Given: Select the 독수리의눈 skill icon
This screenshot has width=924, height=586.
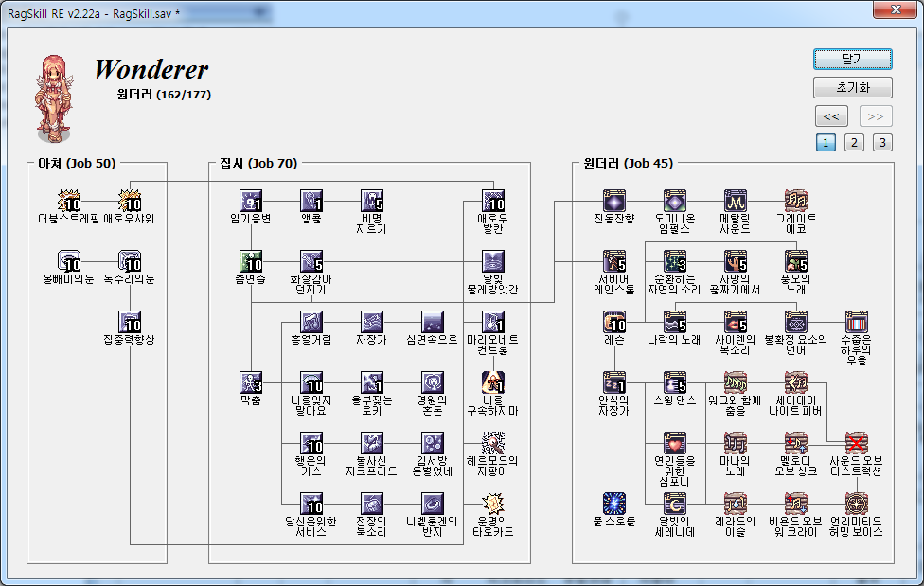Looking at the screenshot, I should click(130, 261).
